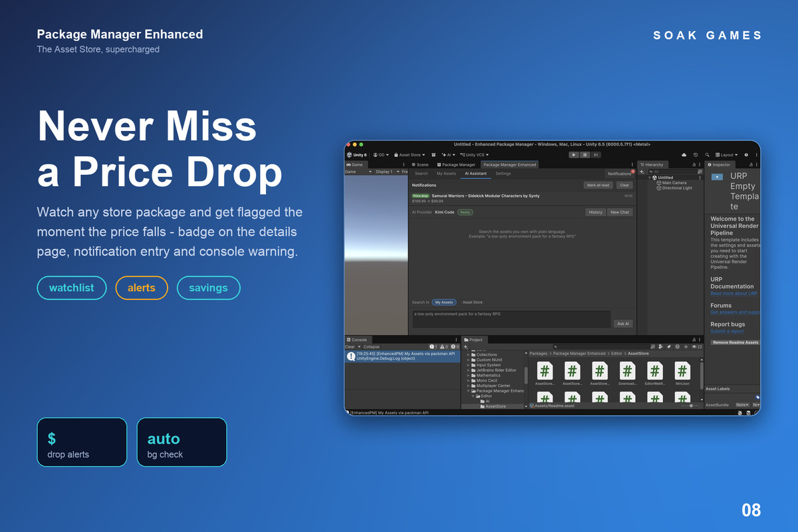Collapse the Package Manager Enhanced folder
This screenshot has width=798, height=532.
(468, 391)
